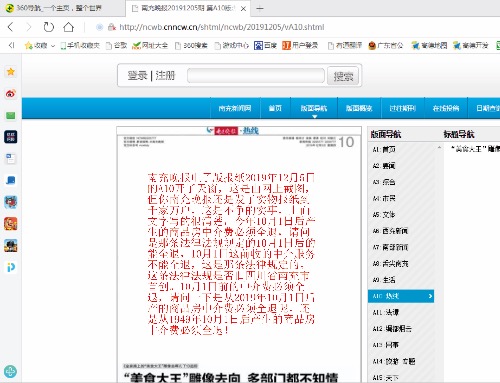Image resolution: width=500 pixels, height=383 pixels.
Task: Select page A3 综合 in the list
Action: click(x=401, y=182)
